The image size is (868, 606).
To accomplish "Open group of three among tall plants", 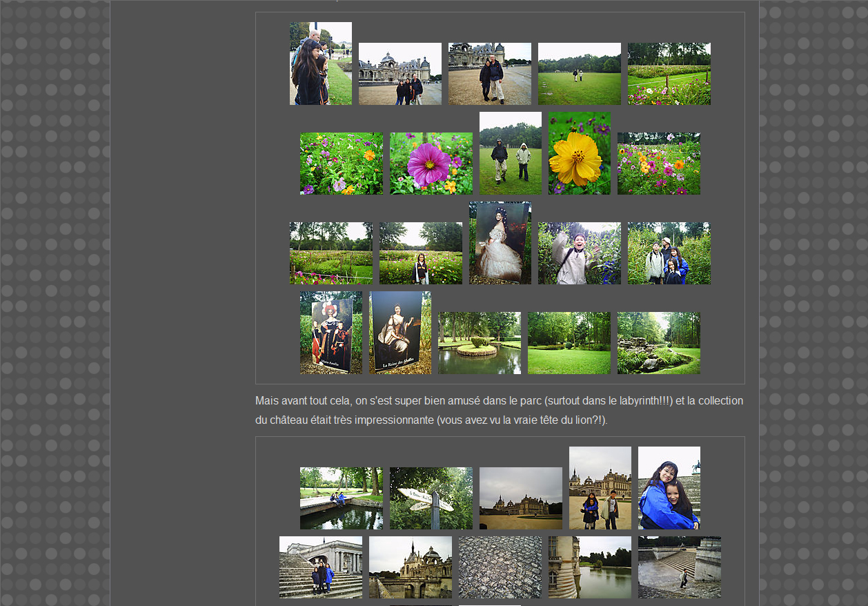I will tap(669, 253).
